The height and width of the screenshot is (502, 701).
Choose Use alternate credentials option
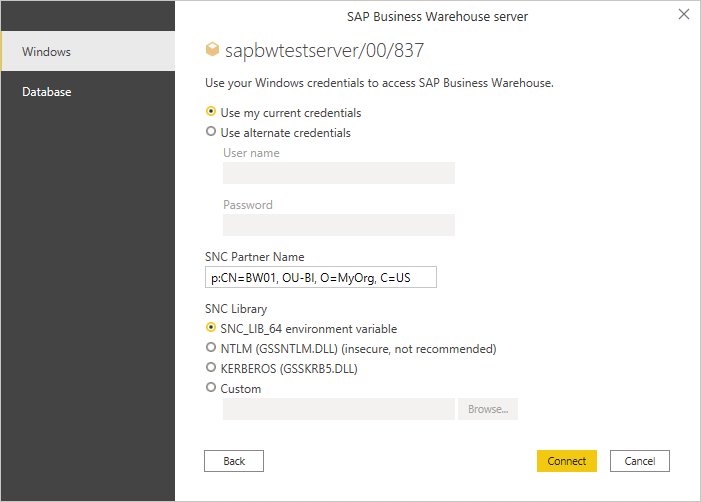click(211, 131)
